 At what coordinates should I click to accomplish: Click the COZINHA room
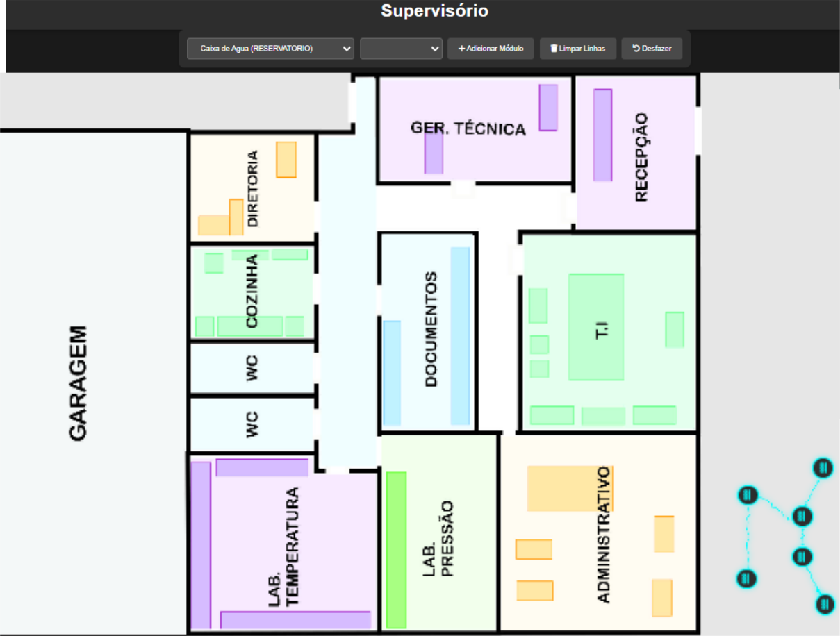click(x=252, y=292)
